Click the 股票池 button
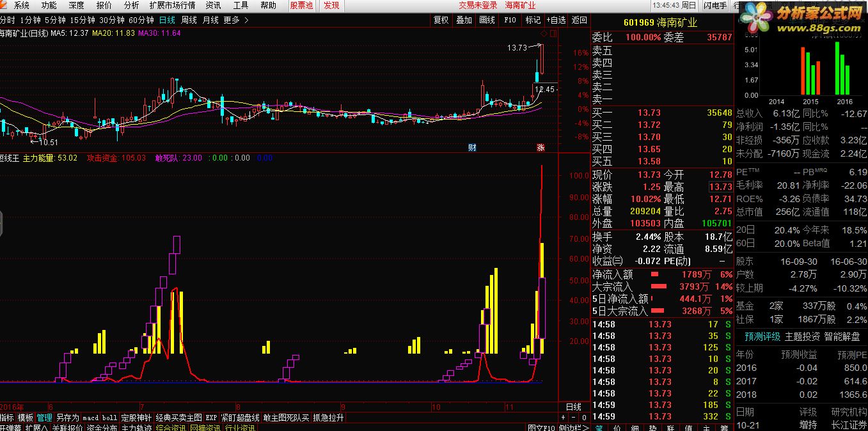This screenshot has height=431, width=868. pos(301,5)
